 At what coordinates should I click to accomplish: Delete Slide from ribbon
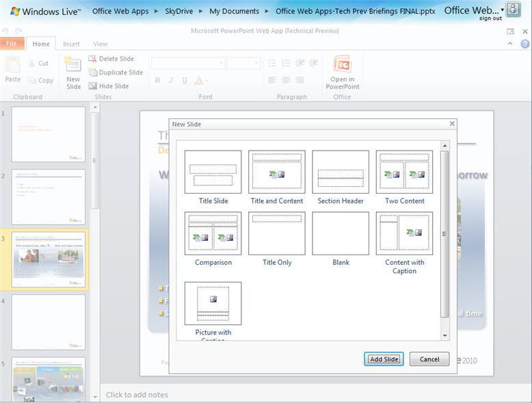111,59
